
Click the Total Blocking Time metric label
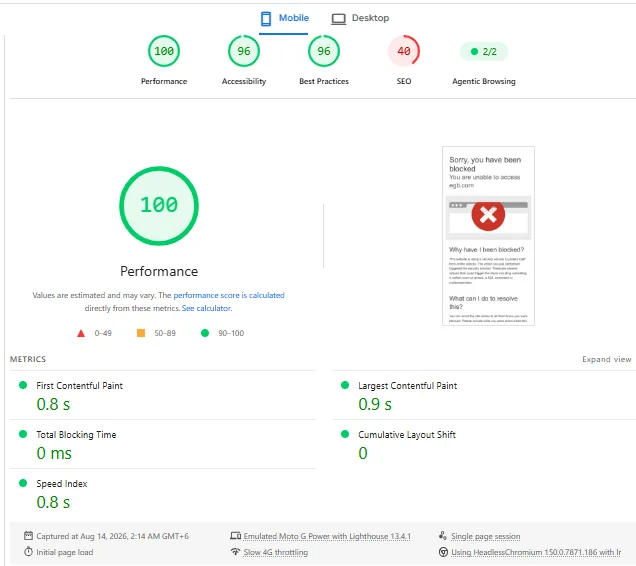[76, 435]
